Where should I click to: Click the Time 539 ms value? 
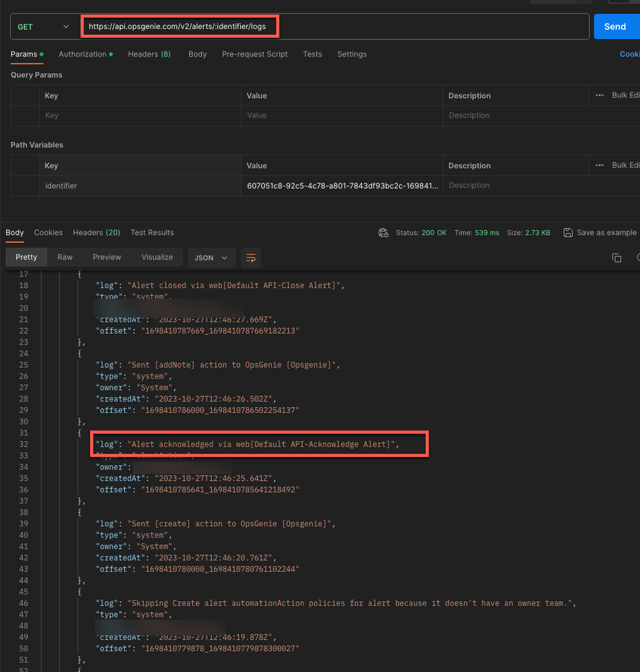(487, 233)
